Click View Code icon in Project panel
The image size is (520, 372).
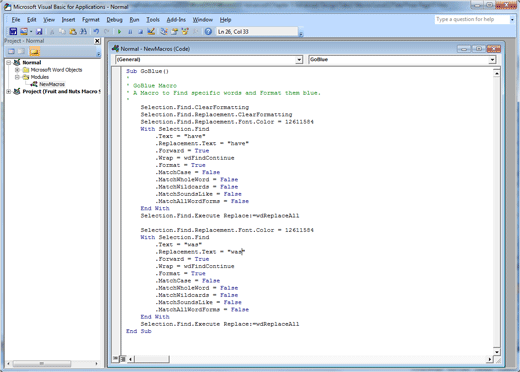[11, 51]
